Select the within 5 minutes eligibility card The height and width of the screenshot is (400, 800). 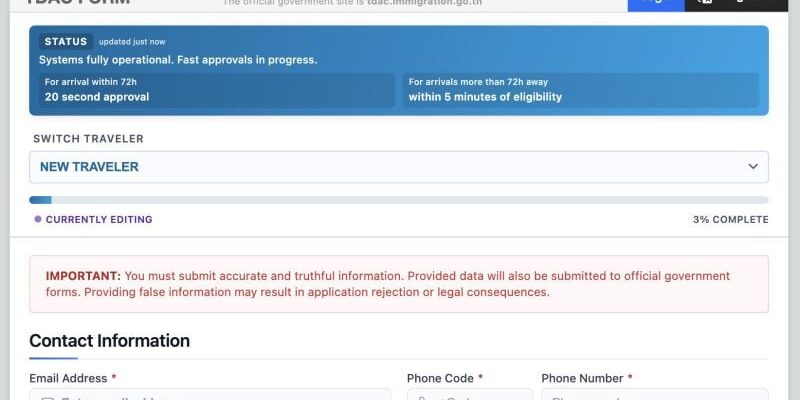581,90
